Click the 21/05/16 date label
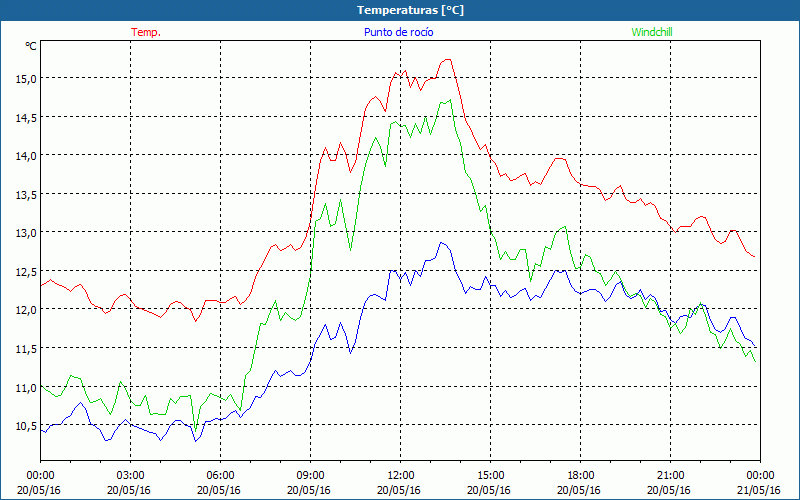 (x=760, y=490)
